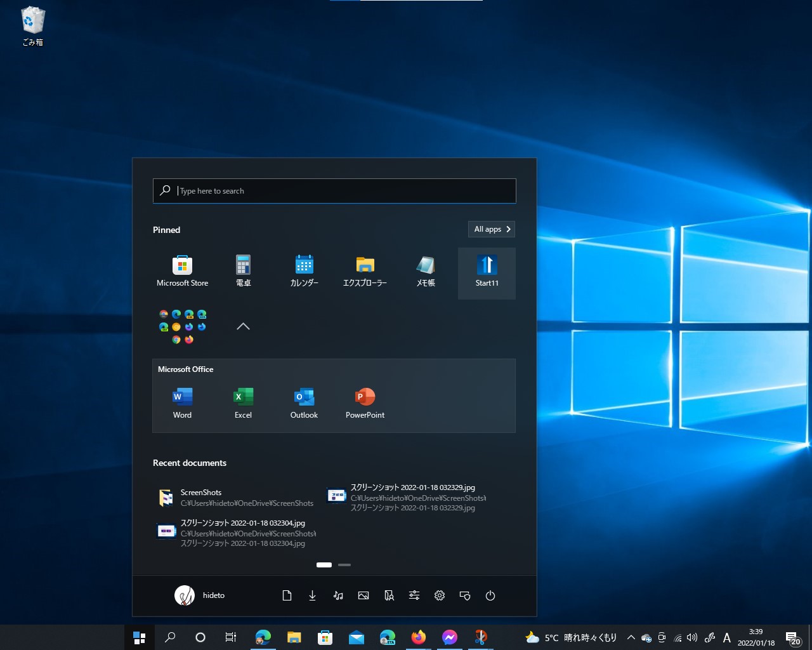Screen dimensions: 812x650
Task: Open Mail from the taskbar
Action: coord(357,637)
